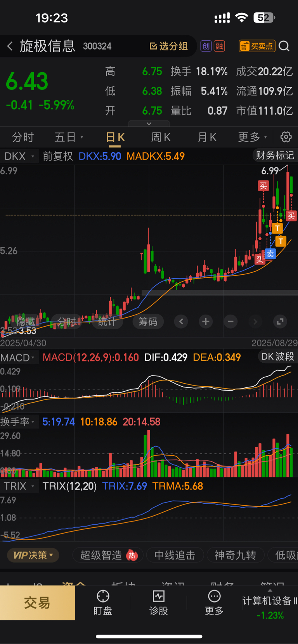Image resolution: width=298 pixels, height=644 pixels.
Task: Switch to 日K tab
Action: coord(115,137)
